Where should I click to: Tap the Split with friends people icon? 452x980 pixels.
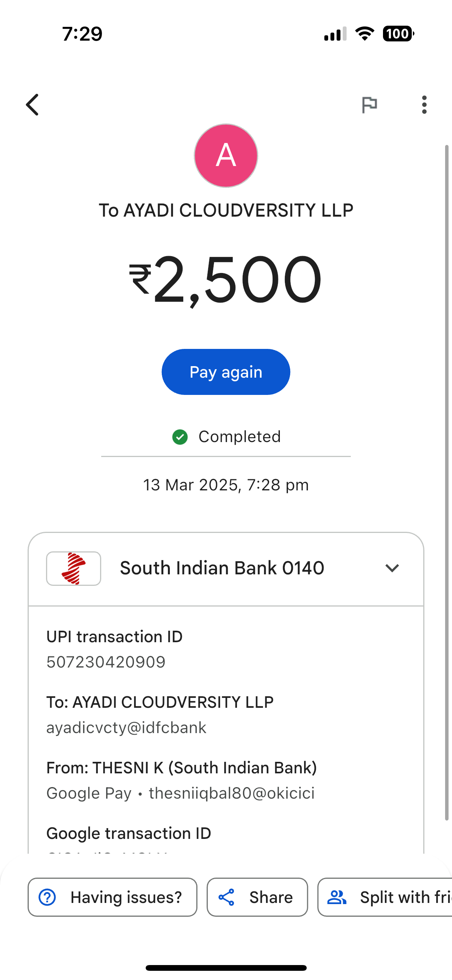(337, 897)
